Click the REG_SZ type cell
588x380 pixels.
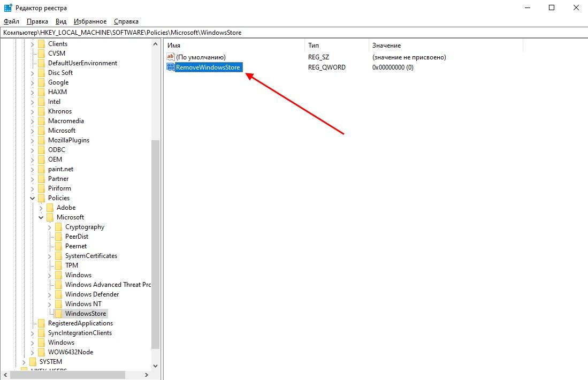pyautogui.click(x=318, y=57)
